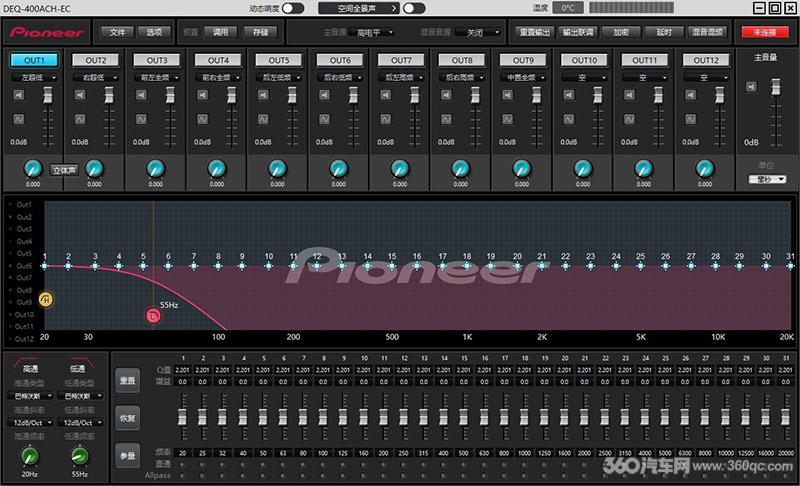Invert phase on OUT1 using the wave icon
Screen dimensions: 800x486
(x=19, y=119)
